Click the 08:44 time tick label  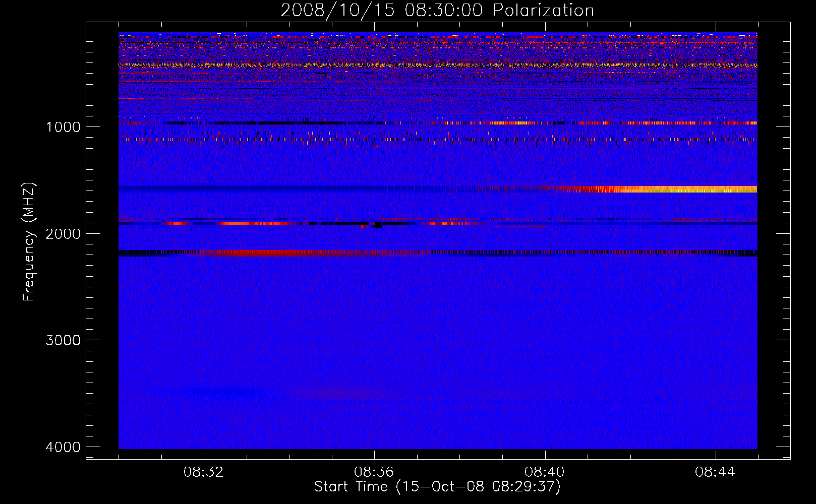(x=715, y=472)
